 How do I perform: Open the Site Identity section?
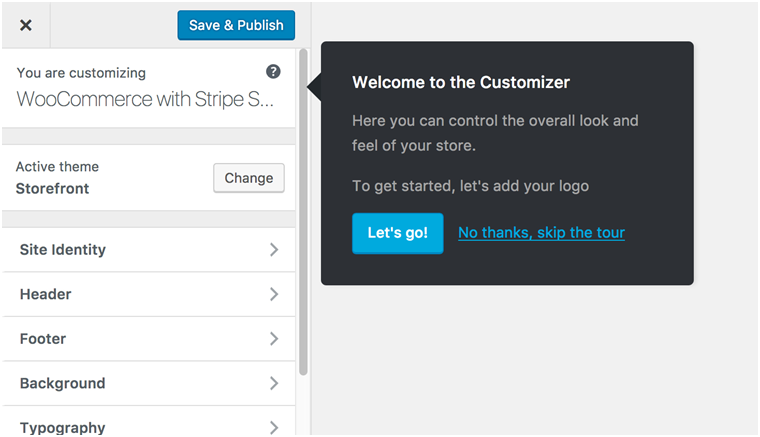pos(148,250)
